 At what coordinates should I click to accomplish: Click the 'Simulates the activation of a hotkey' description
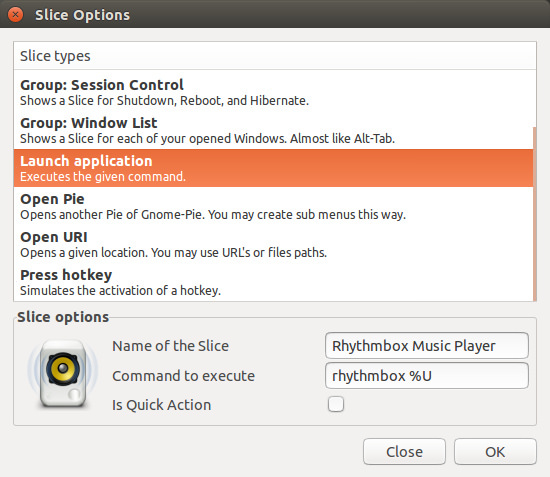coord(120,290)
